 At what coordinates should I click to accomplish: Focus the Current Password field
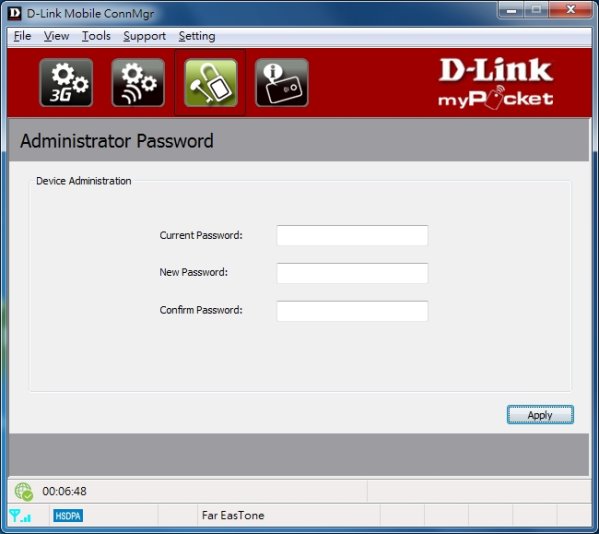[x=352, y=235]
